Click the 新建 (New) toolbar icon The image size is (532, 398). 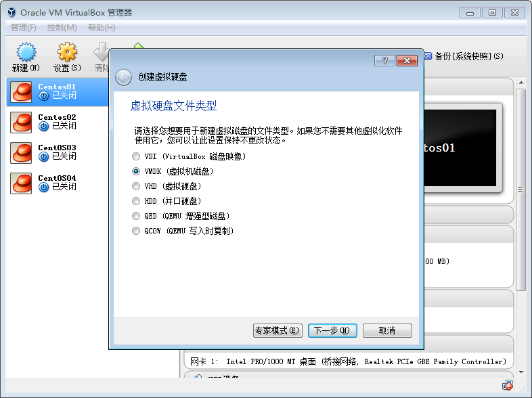click(x=26, y=52)
